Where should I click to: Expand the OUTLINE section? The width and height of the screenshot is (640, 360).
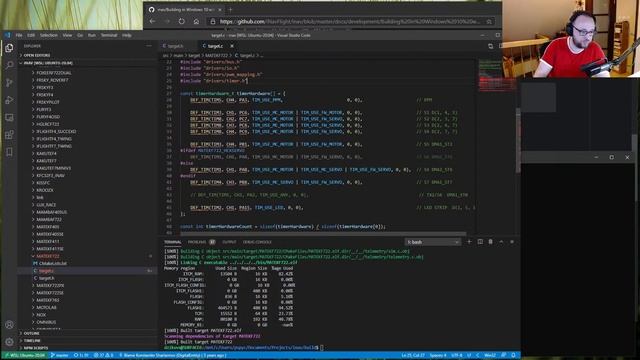coord(31,333)
